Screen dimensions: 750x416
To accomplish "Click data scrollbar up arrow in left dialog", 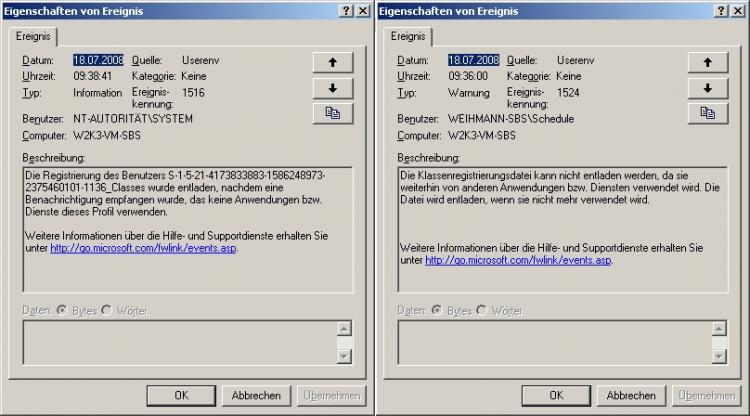I will (x=344, y=329).
